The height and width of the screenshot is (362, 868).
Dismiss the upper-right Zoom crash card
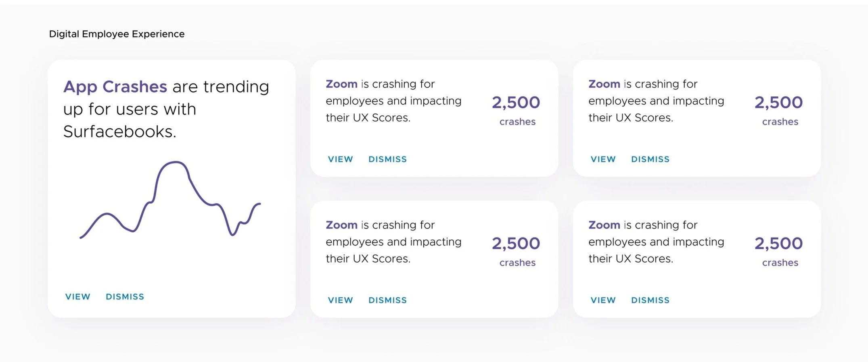tap(650, 159)
